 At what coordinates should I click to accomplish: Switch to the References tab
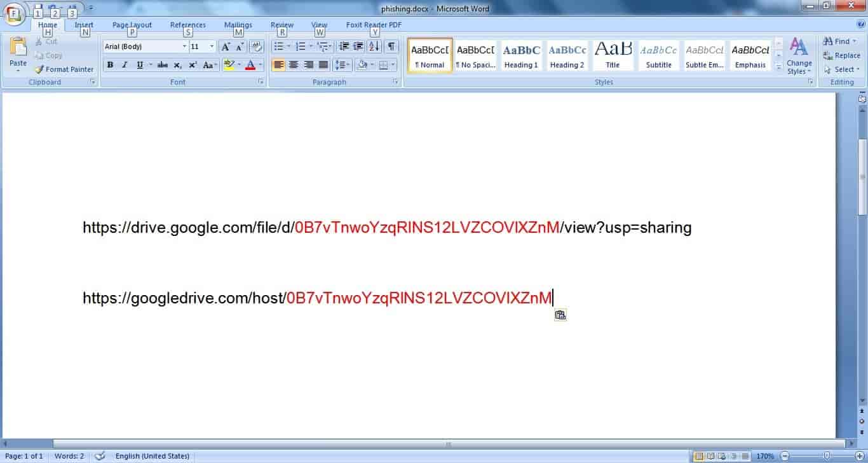(x=188, y=25)
